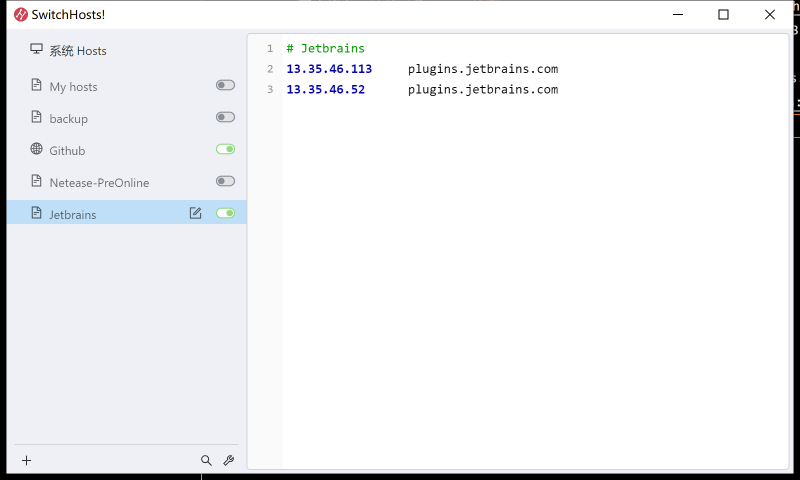Viewport: 800px width, 480px height.
Task: Click line number 3 in gutter
Action: [270, 89]
